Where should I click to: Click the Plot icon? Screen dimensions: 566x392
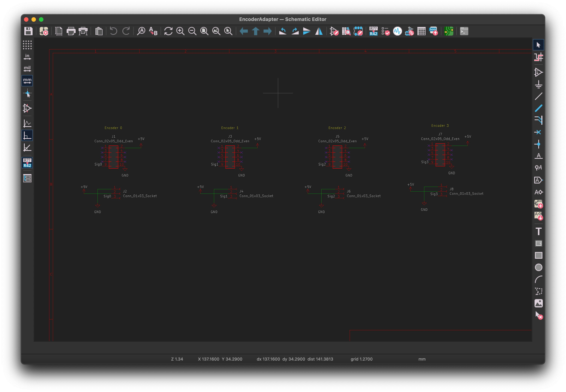click(83, 31)
